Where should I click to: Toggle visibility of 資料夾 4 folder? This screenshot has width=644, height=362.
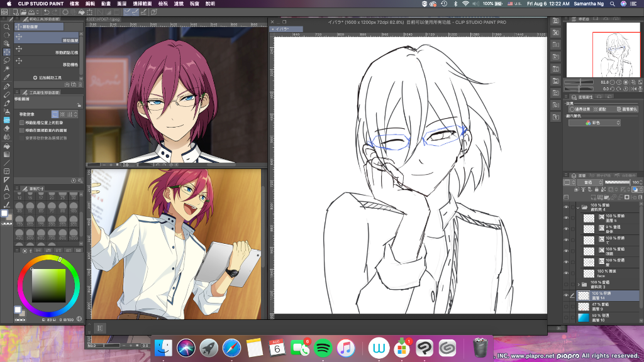567,207
